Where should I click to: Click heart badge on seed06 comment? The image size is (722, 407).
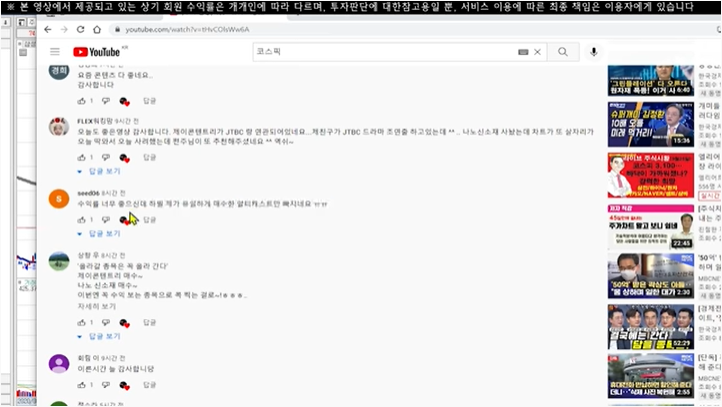coord(124,220)
